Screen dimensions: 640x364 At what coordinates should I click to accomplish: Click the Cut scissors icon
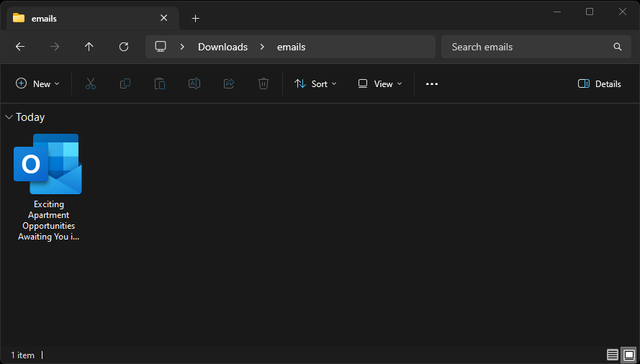[91, 83]
